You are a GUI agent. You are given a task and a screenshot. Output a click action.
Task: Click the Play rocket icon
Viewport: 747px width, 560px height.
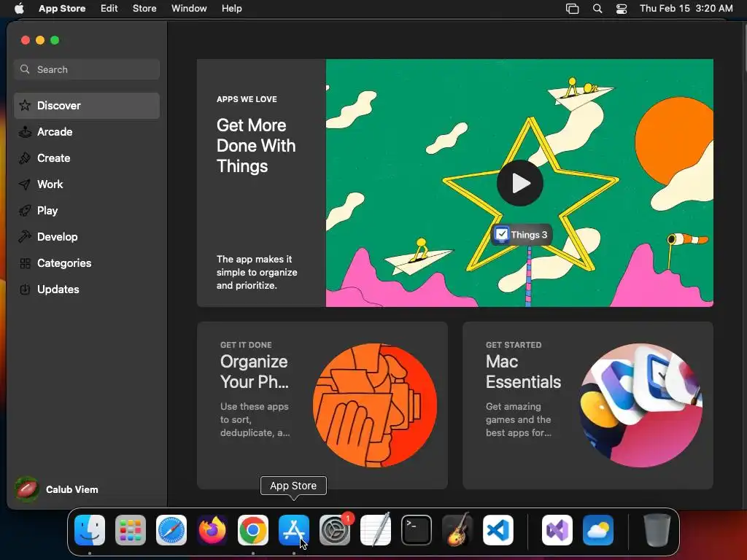[x=25, y=211]
